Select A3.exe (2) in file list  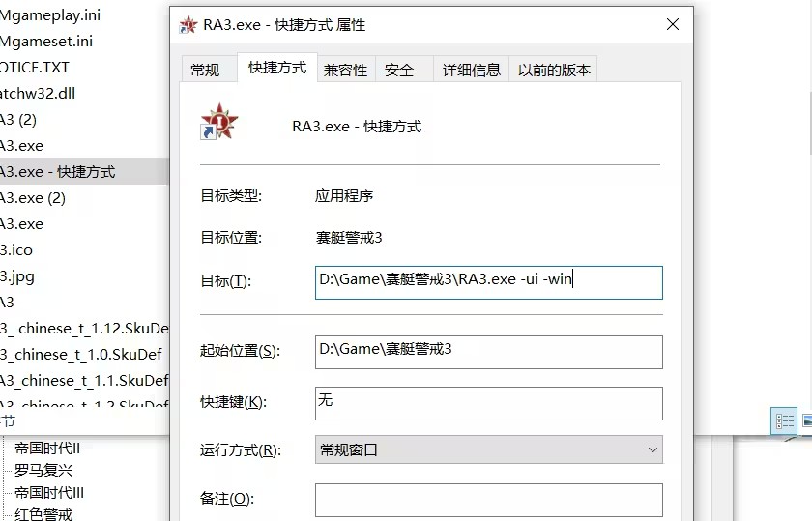point(33,198)
